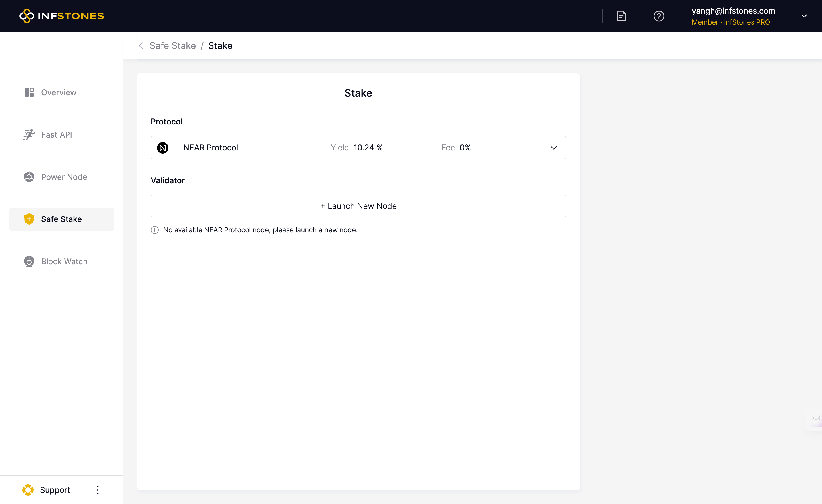Viewport: 822px width, 504px height.
Task: Click yangh@infstones.com account name
Action: pos(733,11)
